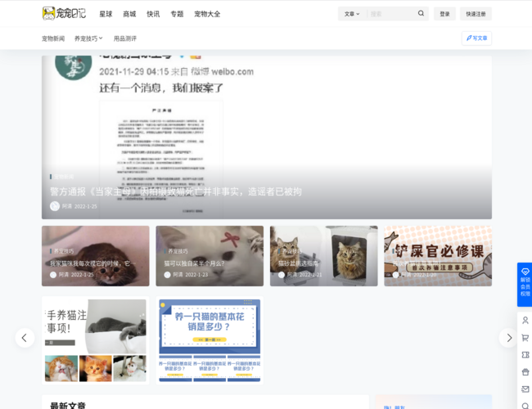This screenshot has height=409, width=532.
Task: Open the 快讯 nav menu
Action: tap(153, 14)
